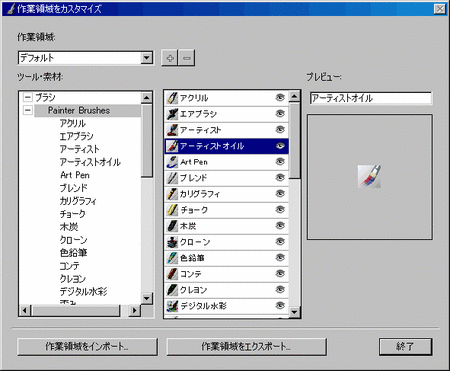Select カリグラフィ in the tree
The width and height of the screenshot is (450, 371).
coord(78,201)
